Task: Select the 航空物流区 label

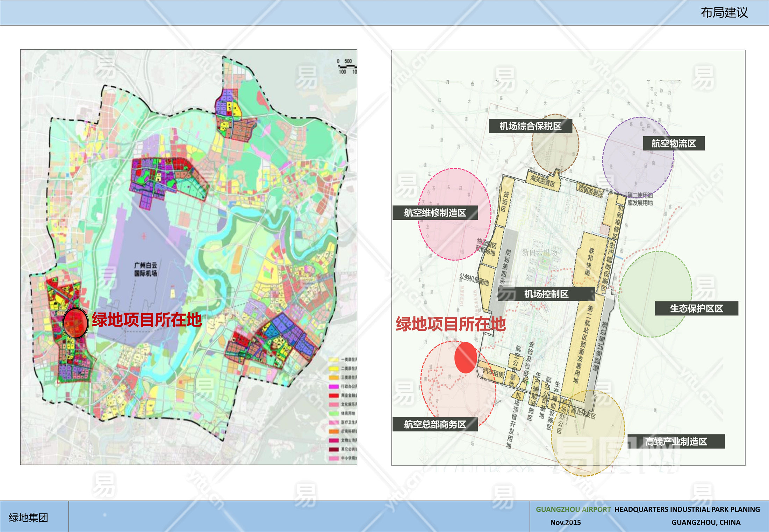Action: [x=673, y=144]
